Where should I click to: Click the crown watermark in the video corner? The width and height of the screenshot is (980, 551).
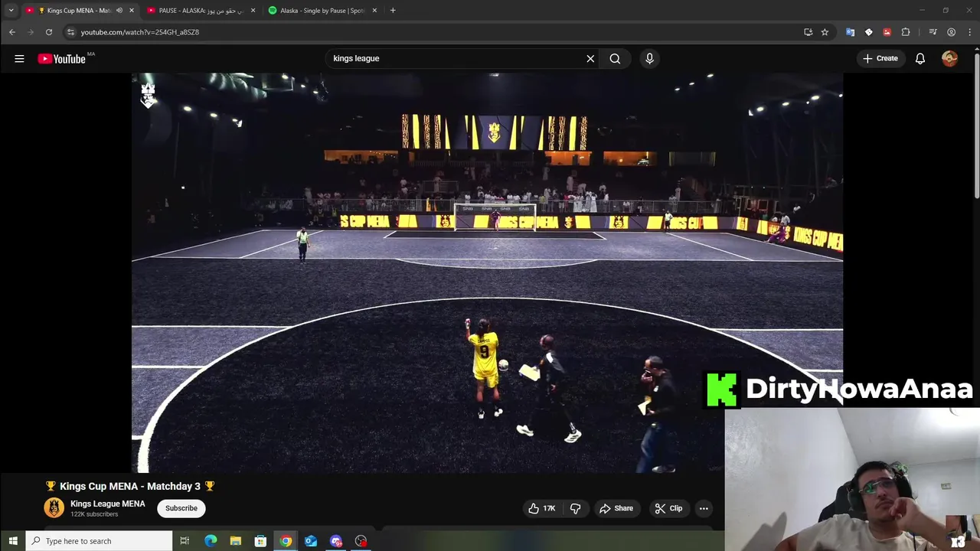coord(148,95)
